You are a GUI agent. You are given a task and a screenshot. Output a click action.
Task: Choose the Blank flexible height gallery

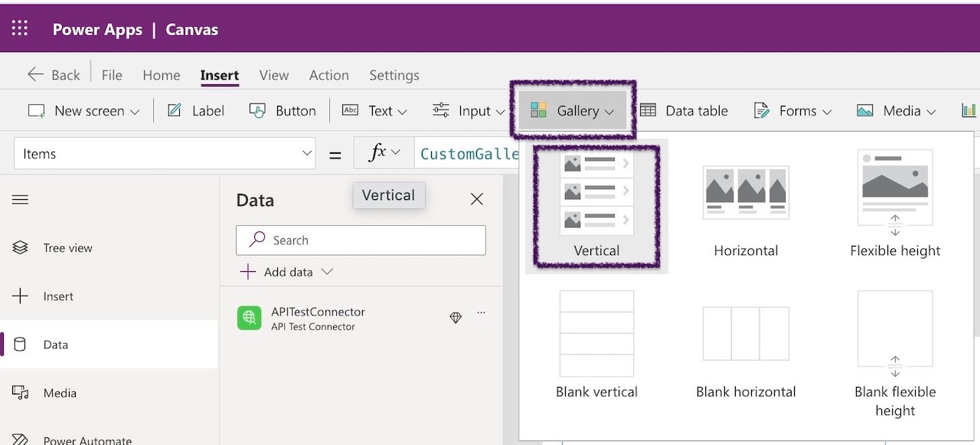pos(895,354)
